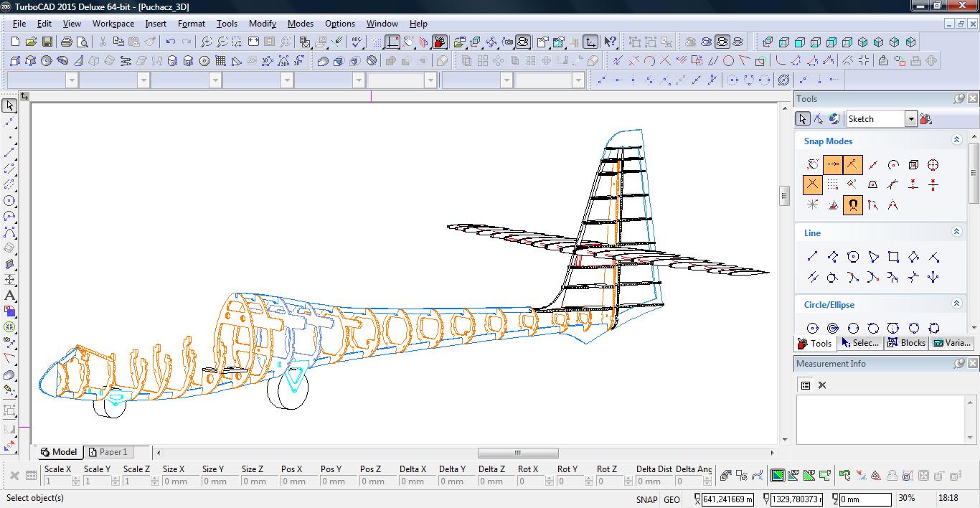Select the Text tool in left toolbar
This screenshot has width=980, height=508.
(9, 296)
